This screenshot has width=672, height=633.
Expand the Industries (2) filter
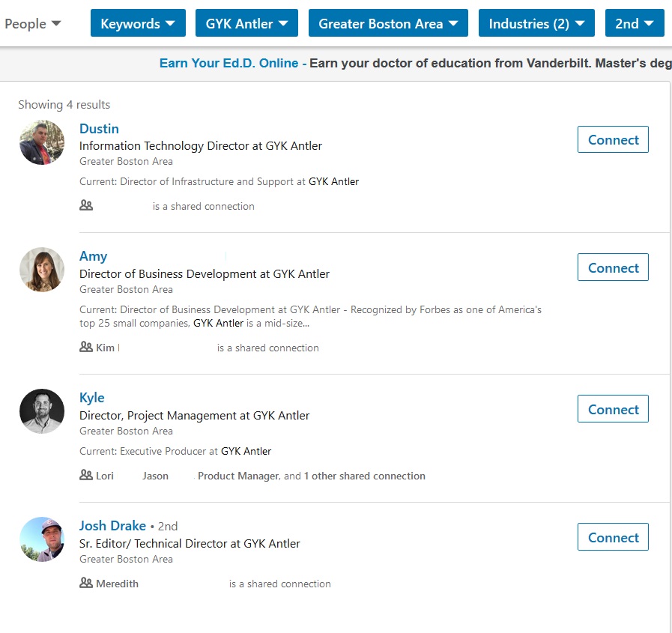536,24
